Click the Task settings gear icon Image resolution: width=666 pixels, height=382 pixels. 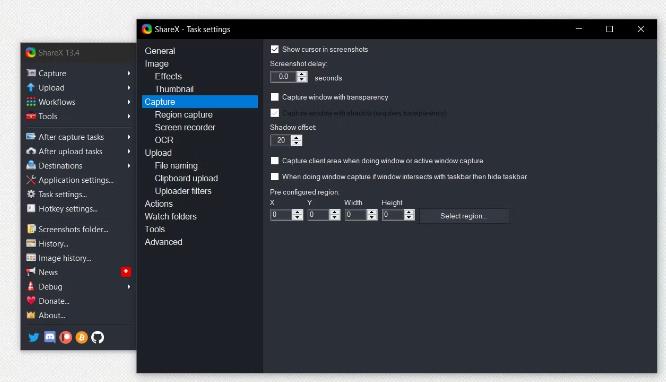[x=31, y=194]
